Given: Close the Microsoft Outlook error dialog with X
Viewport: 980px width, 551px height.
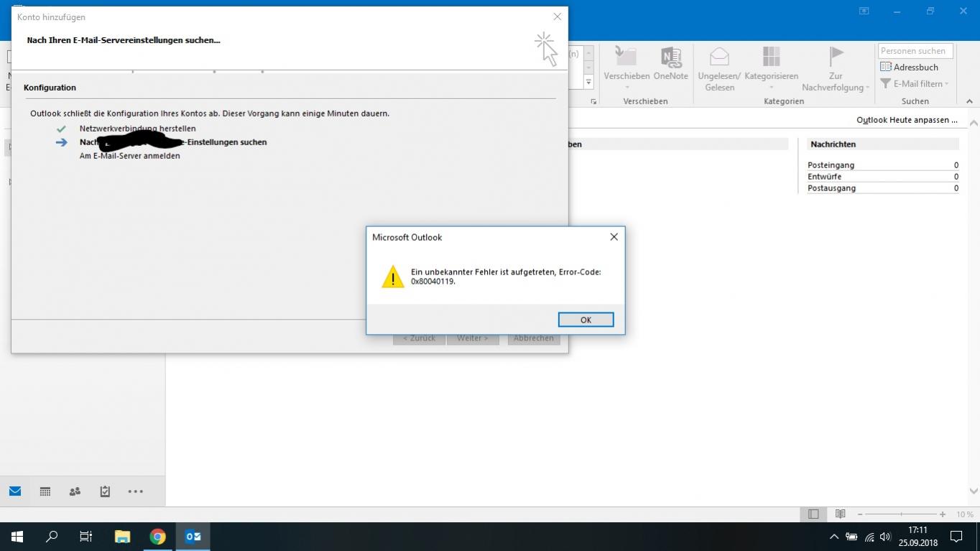Looking at the screenshot, I should point(614,237).
